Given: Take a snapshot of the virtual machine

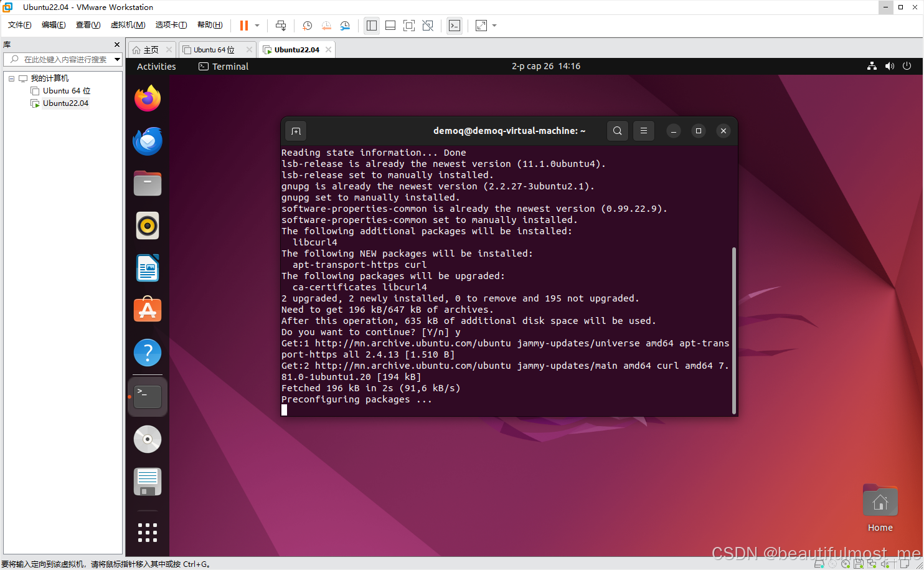Looking at the screenshot, I should [x=307, y=26].
